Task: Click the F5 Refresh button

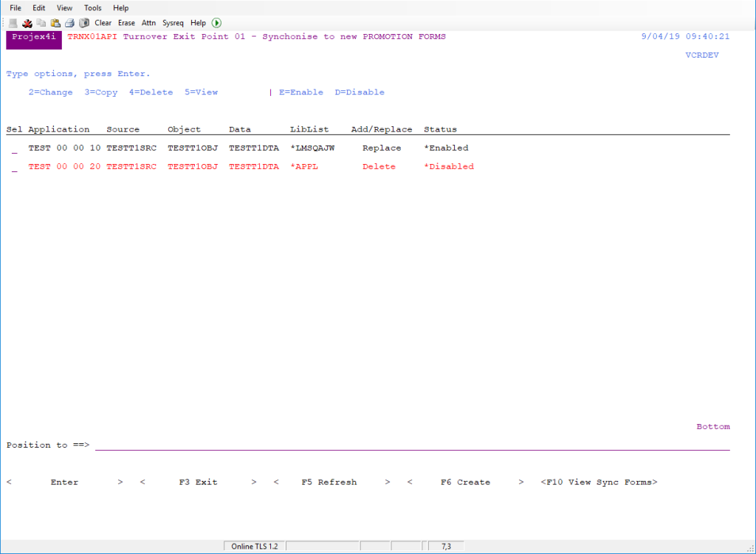Action: [x=331, y=482]
